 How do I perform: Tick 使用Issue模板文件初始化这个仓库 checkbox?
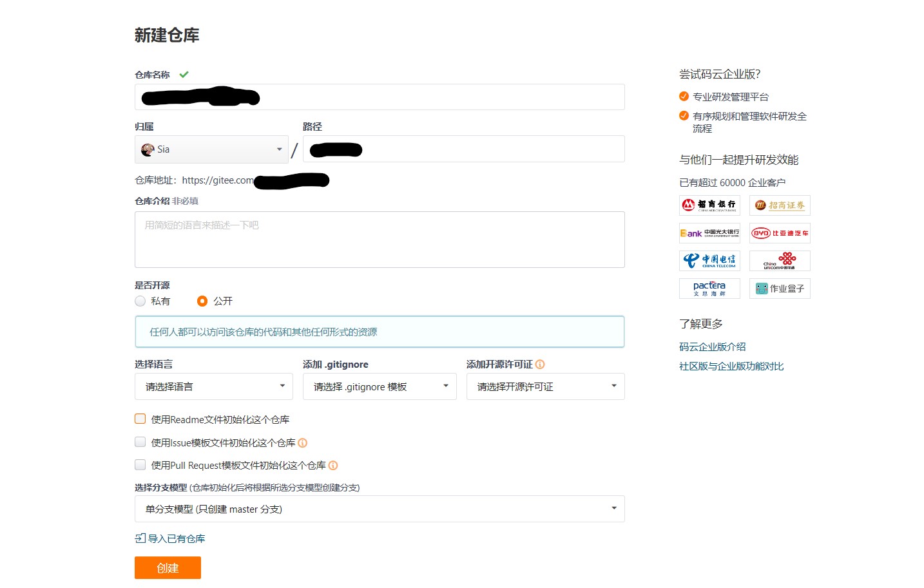tap(140, 442)
